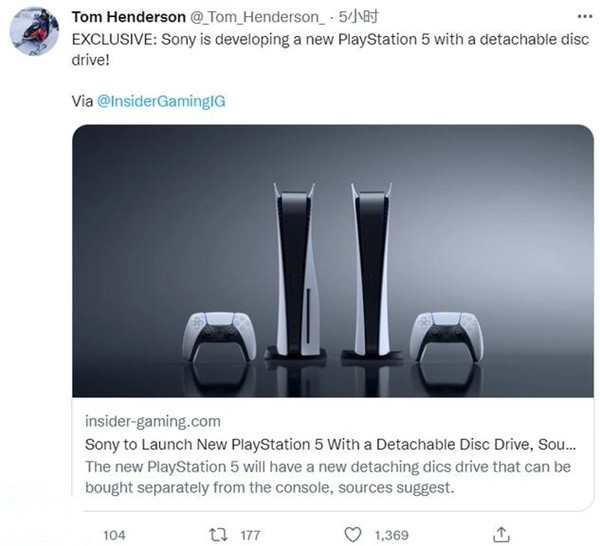Viewport: 600px width, 546px height.
Task: Click the 1,369 likes count
Action: click(x=391, y=535)
